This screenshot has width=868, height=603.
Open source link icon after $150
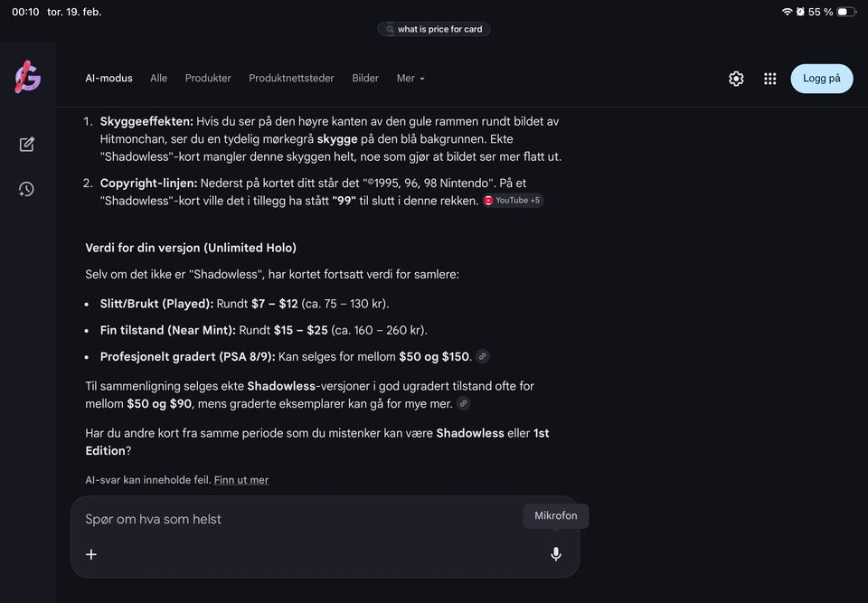coord(483,356)
